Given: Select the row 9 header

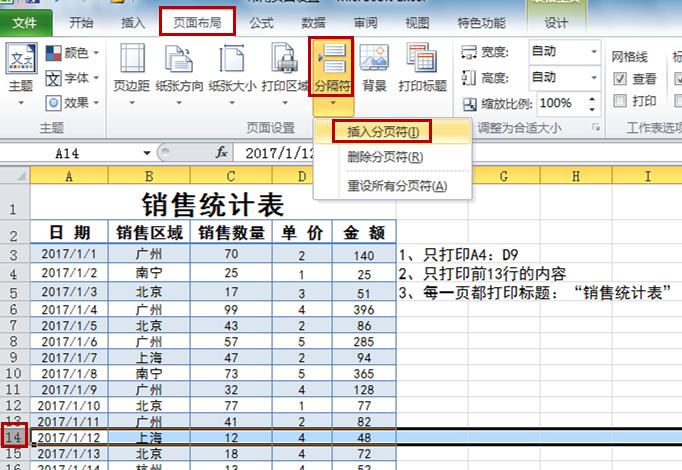Looking at the screenshot, I should (x=14, y=357).
